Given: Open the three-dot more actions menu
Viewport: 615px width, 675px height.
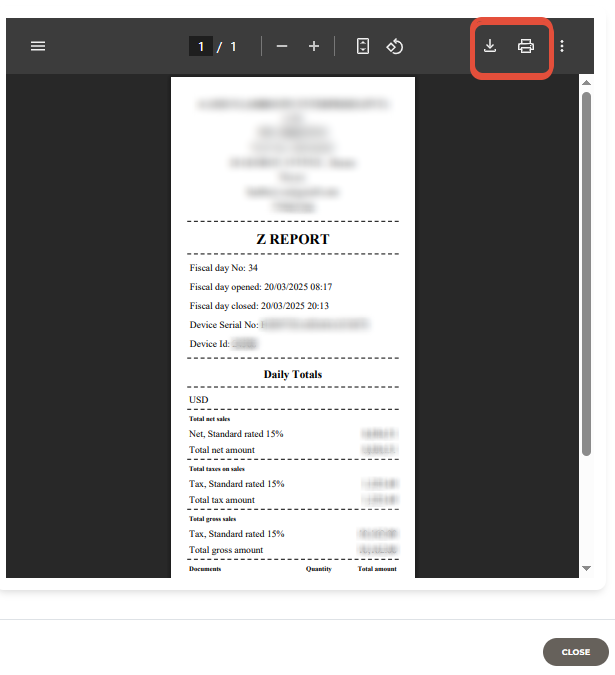Looking at the screenshot, I should [562, 46].
